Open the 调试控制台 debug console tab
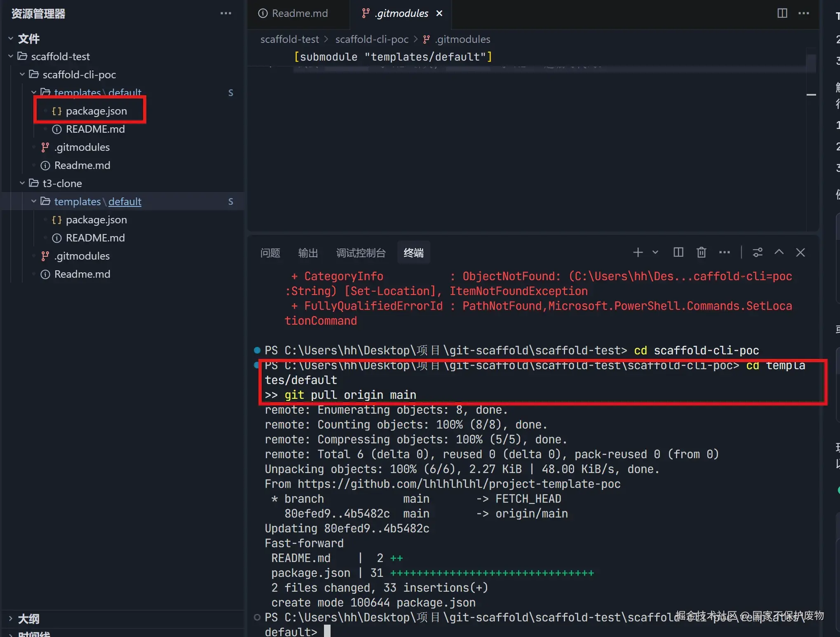Screen dimensions: 840x637 [361, 253]
